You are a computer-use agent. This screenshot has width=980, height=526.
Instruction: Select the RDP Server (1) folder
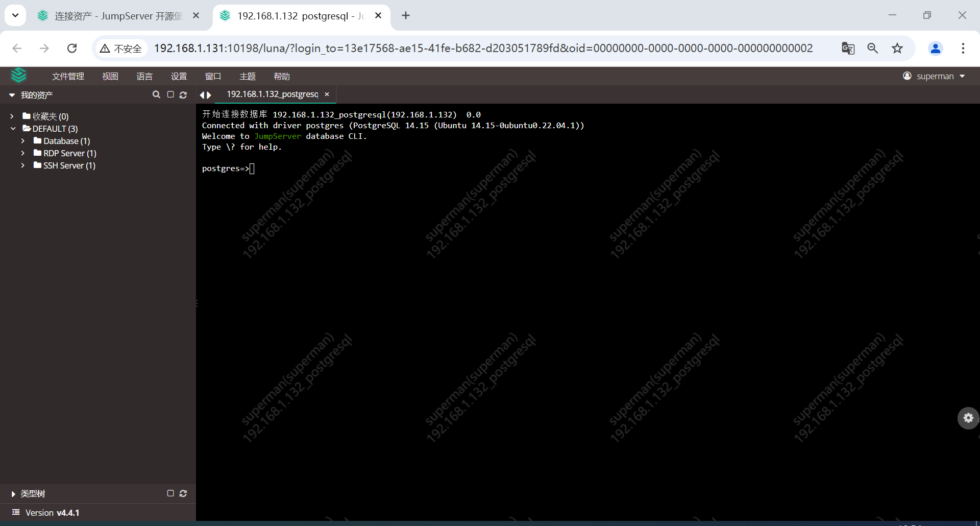[65, 153]
